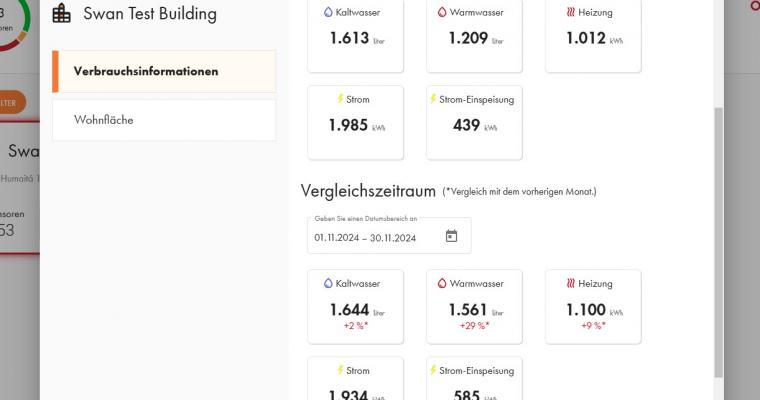Viewport: 760px width, 400px height.
Task: Open the Wohnfläche menu item
Action: coord(164,120)
